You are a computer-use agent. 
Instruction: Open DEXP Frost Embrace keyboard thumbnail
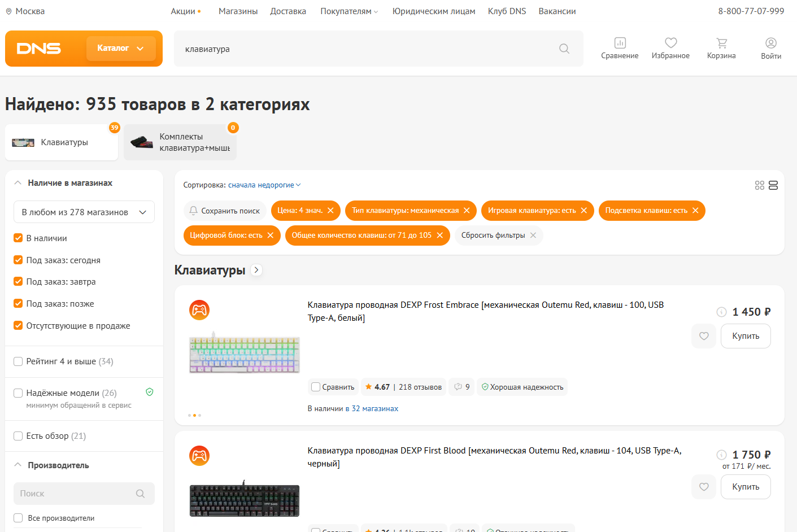(x=245, y=353)
